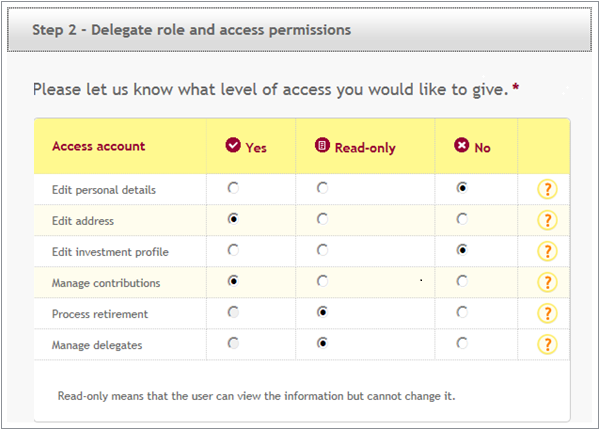Click the Yes checkmark header icon
The width and height of the screenshot is (601, 431).
click(233, 145)
